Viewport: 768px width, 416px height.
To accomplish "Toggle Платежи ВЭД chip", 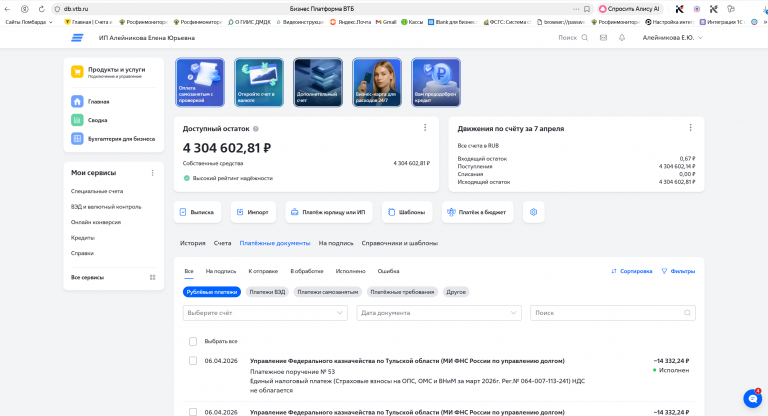I will (x=267, y=292).
